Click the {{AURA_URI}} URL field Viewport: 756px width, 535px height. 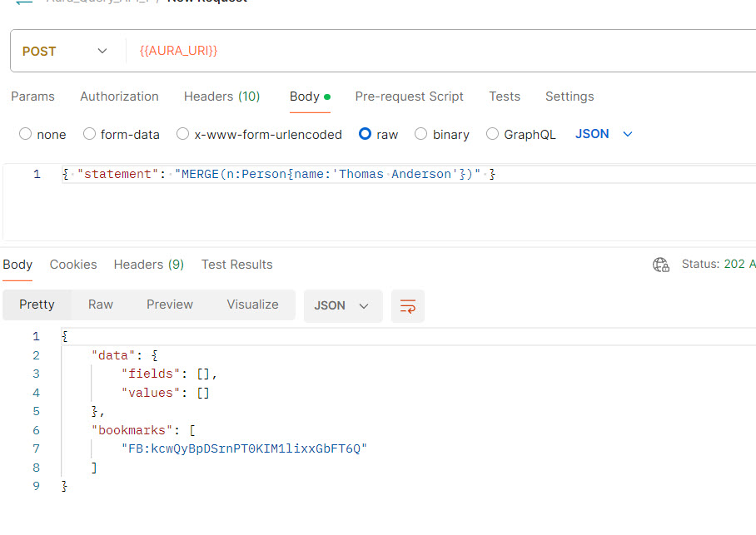(x=178, y=51)
